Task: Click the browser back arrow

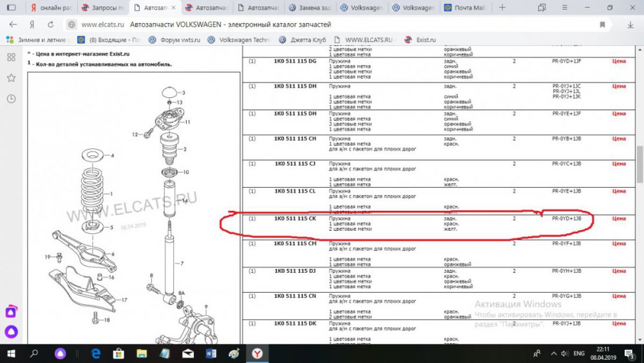Action: [x=12, y=25]
